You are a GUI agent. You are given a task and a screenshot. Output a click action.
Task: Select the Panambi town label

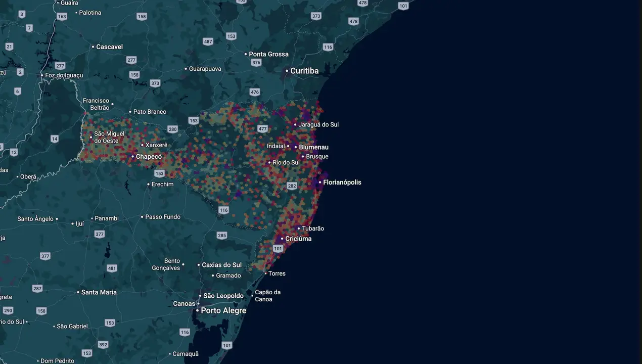click(x=107, y=218)
